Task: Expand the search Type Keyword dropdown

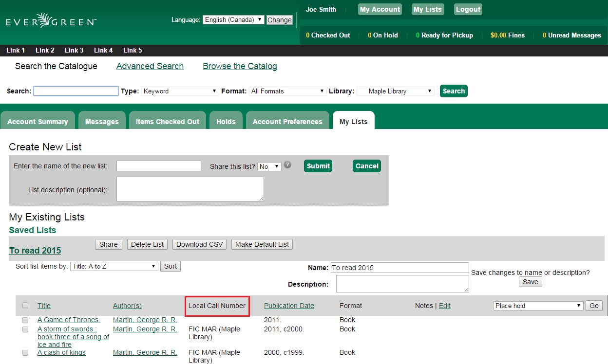Action: [x=180, y=91]
